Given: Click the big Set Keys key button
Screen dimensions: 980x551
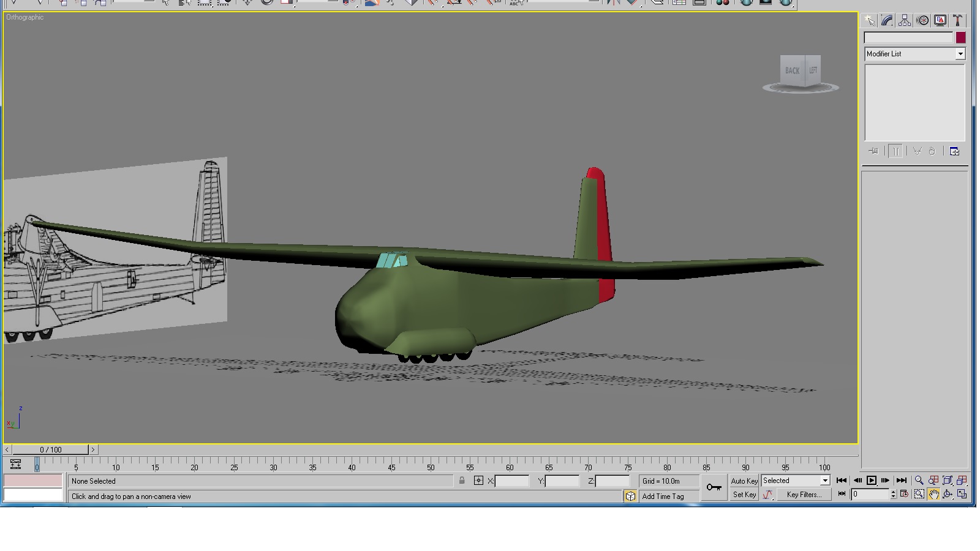Looking at the screenshot, I should [714, 487].
